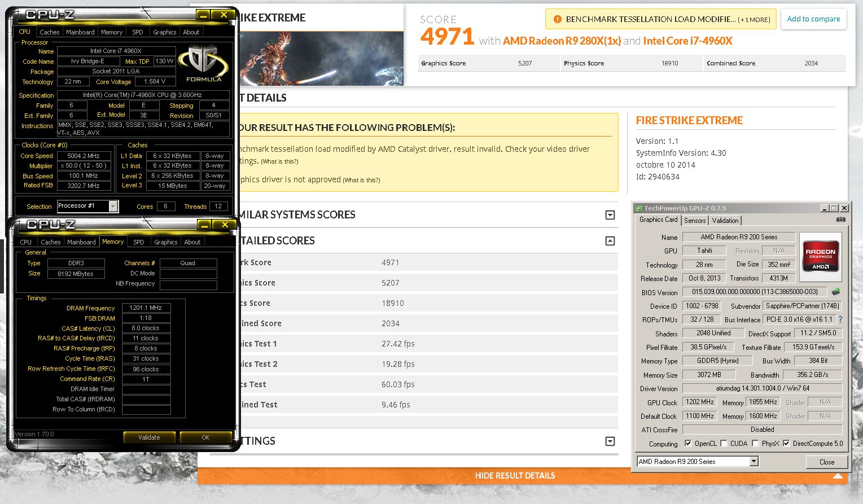Viewport: 863px width, 504px height.
Task: Click the Version 1.70.0 label in CPU-Z
Action: 34,434
